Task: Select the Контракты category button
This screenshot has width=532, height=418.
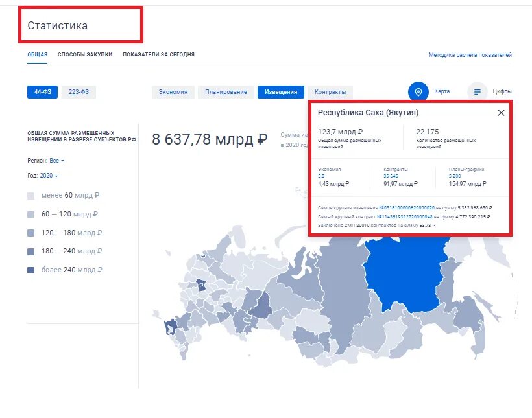Action: coord(330,92)
